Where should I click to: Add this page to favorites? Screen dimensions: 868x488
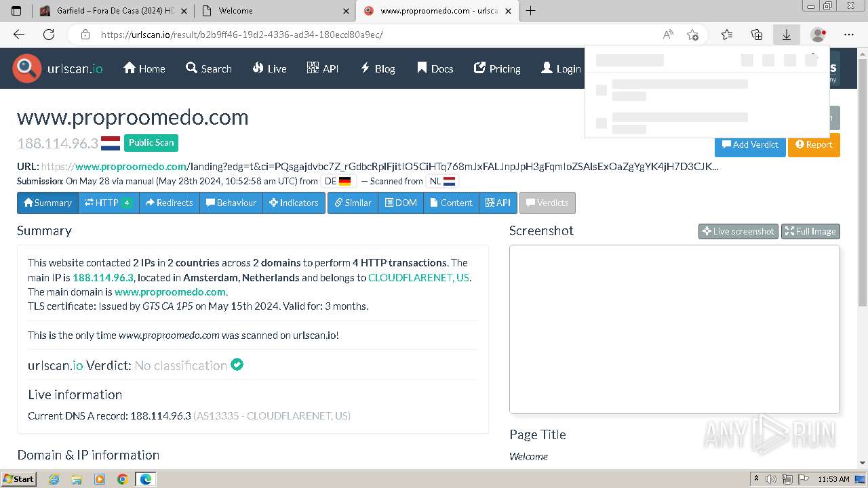point(692,35)
